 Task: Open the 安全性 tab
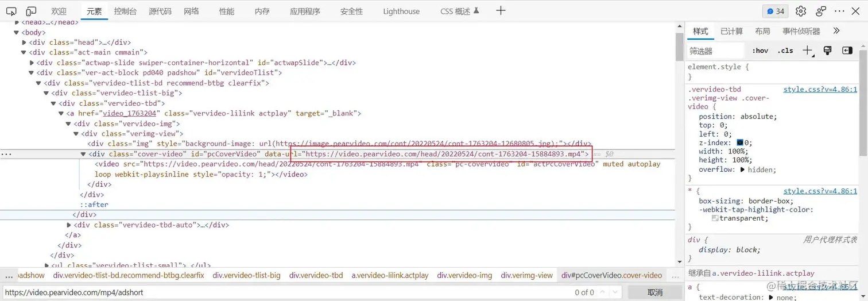pos(351,11)
